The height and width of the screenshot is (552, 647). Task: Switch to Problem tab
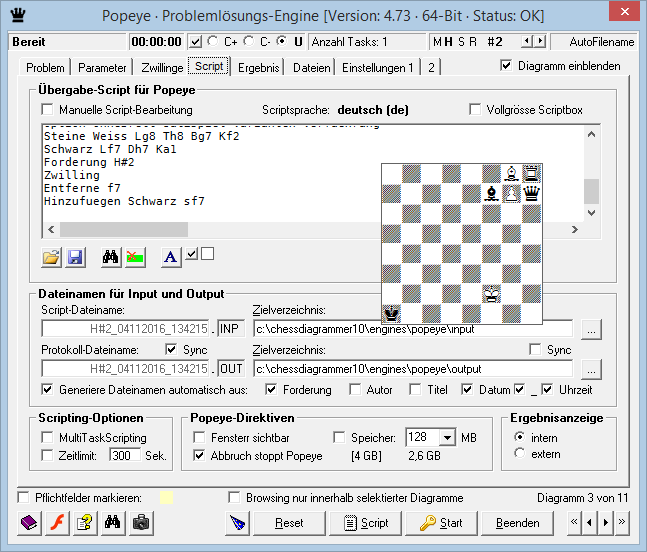pos(45,68)
